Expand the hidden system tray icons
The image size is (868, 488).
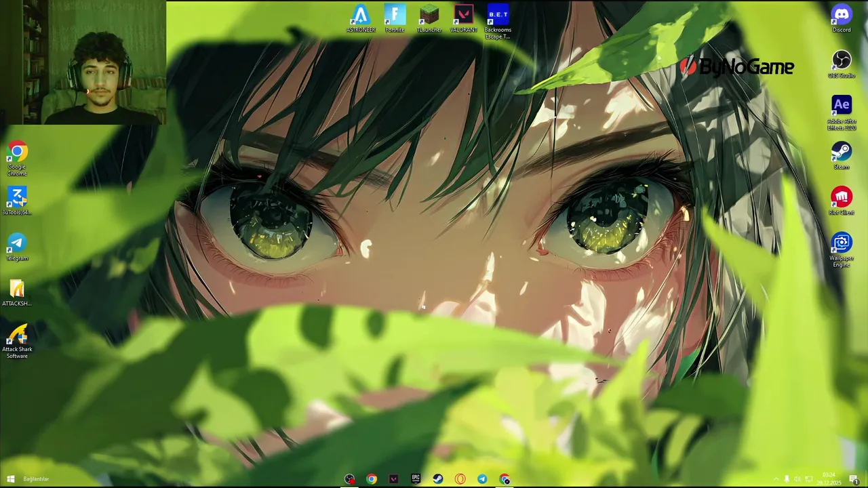click(776, 479)
